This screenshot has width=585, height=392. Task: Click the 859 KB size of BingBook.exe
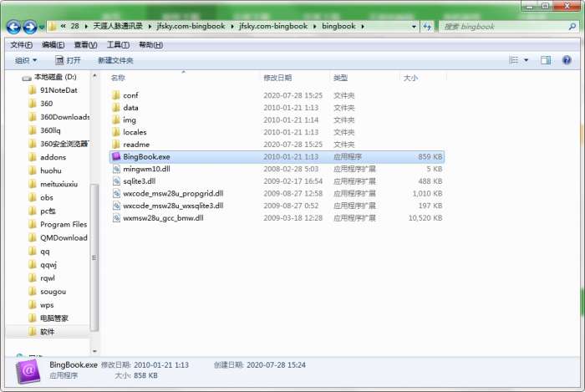(430, 156)
